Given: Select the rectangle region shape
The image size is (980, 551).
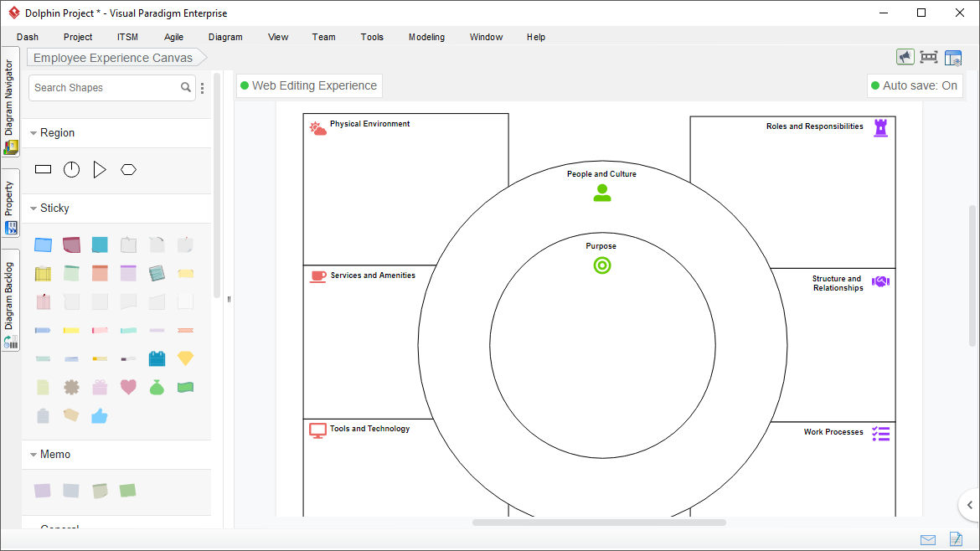Looking at the screenshot, I should pos(43,169).
